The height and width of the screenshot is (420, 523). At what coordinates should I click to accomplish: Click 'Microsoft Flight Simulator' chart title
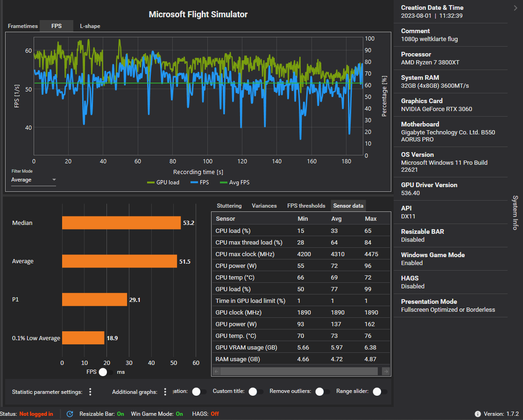(198, 14)
